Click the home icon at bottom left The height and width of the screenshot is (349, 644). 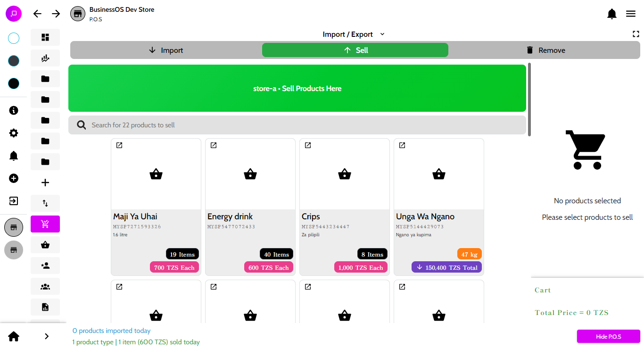pyautogui.click(x=14, y=336)
